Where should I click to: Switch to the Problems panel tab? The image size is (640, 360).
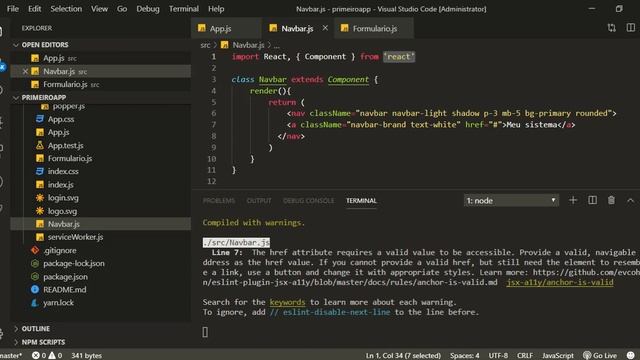tap(219, 200)
